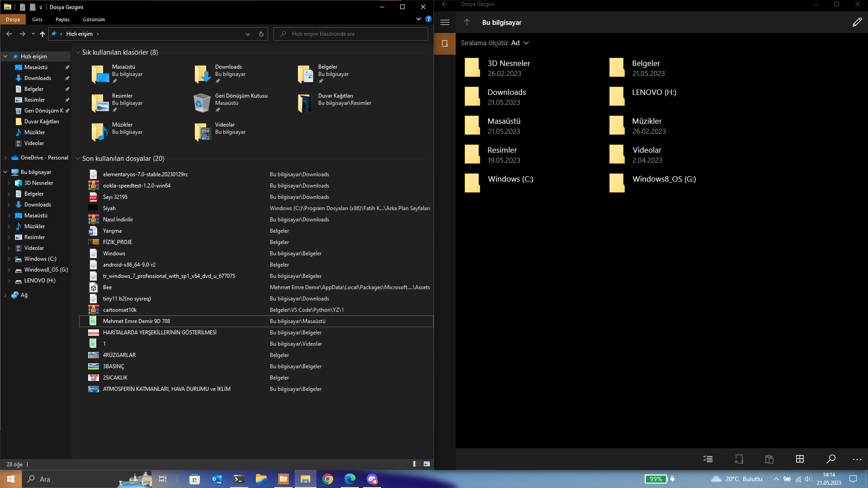Click the selection checklist icon in bottom toolbar
This screenshot has height=488, width=868.
(x=708, y=459)
